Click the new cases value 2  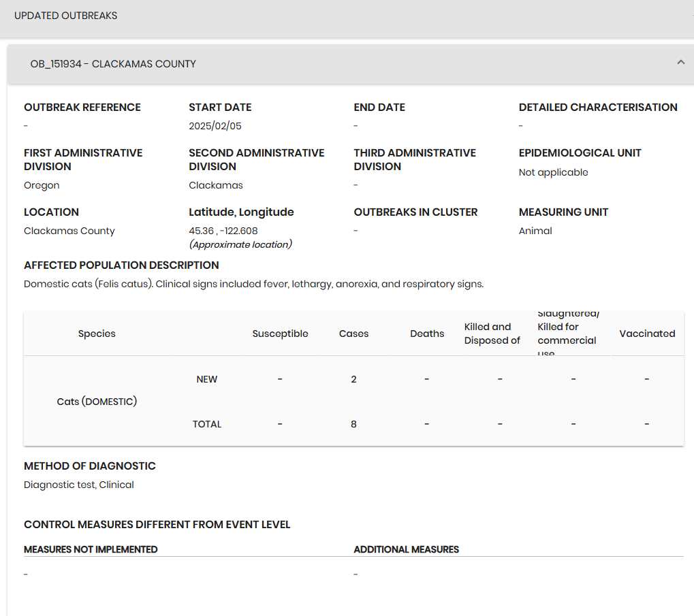(353, 379)
